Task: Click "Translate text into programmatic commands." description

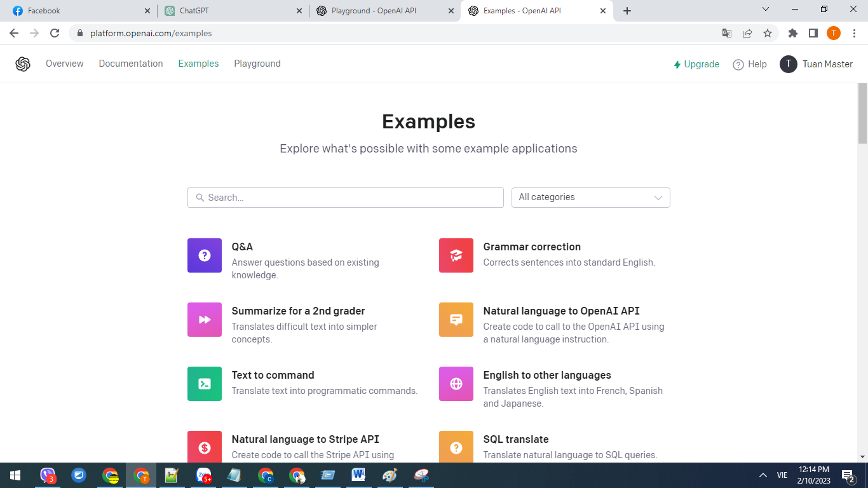Action: pyautogui.click(x=325, y=391)
